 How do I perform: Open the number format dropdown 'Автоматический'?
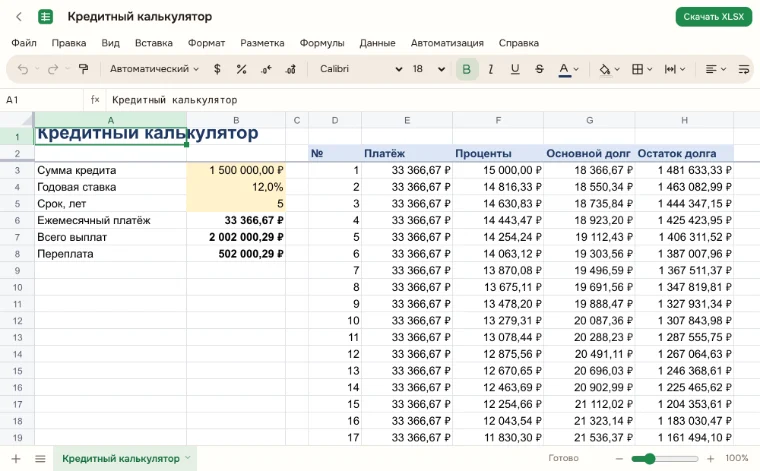154,69
